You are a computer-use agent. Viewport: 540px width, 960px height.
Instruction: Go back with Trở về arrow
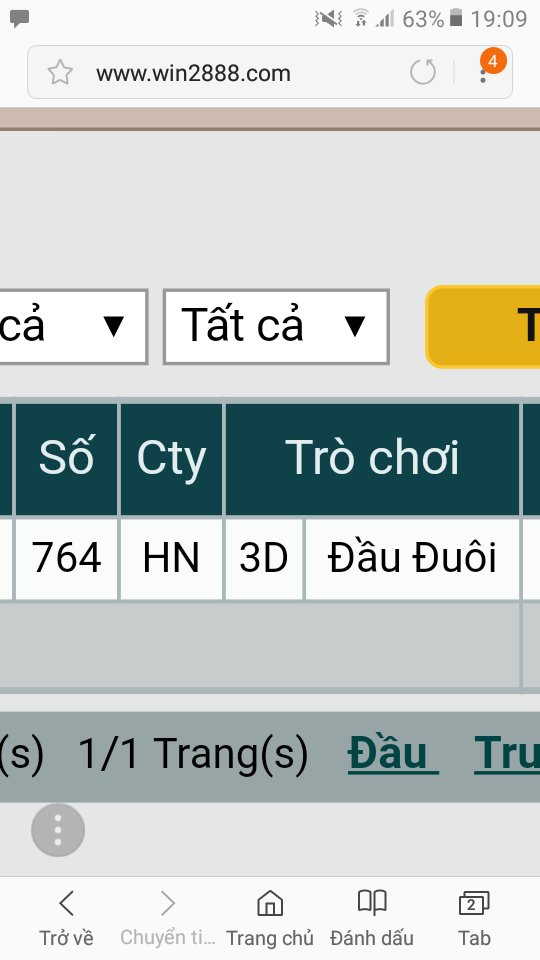pyautogui.click(x=66, y=918)
